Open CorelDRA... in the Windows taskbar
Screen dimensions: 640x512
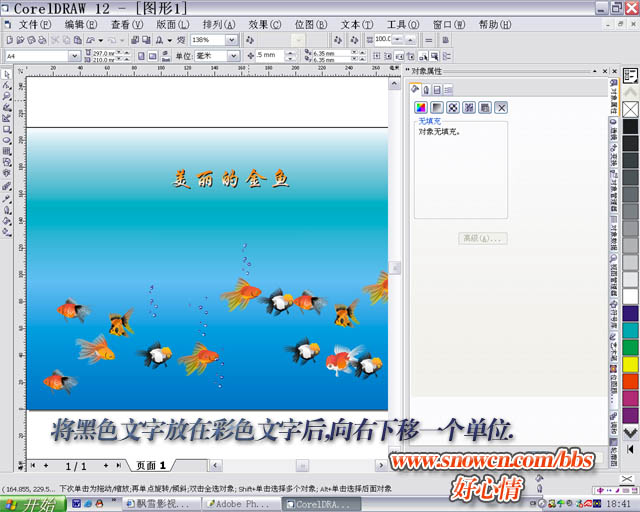(321, 504)
